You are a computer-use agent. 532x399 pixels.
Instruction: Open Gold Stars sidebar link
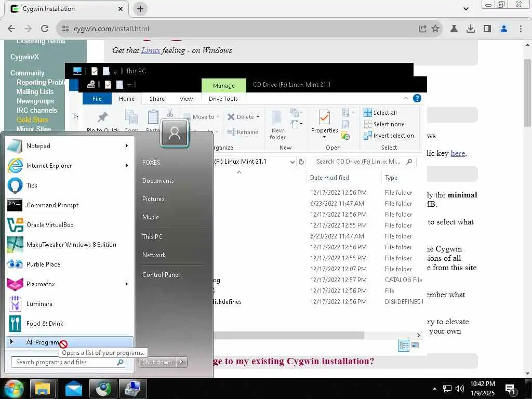click(32, 119)
